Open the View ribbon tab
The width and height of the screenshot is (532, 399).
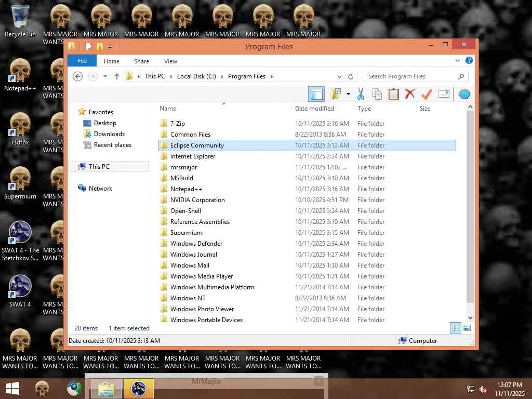[x=170, y=61]
